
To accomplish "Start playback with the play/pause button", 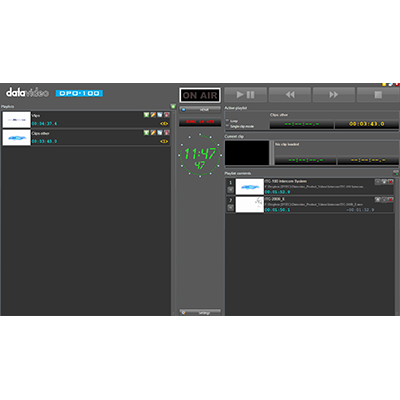I will pyautogui.click(x=246, y=95).
